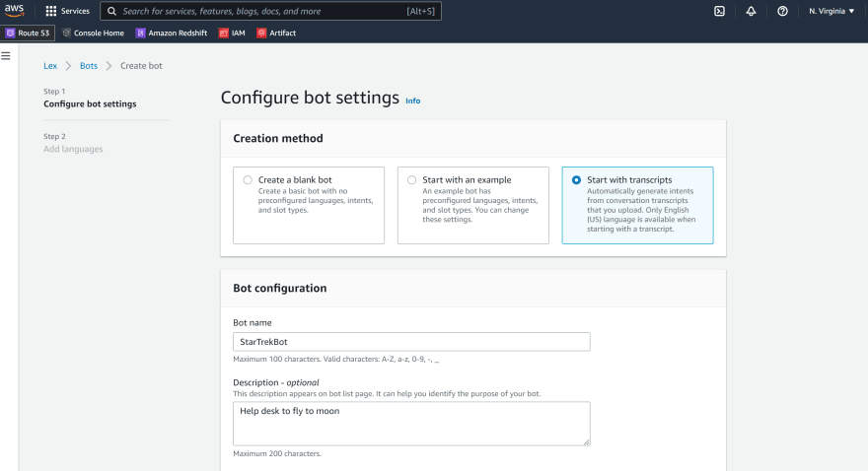Go to Bots breadcrumb link
The height and width of the screenshot is (471, 868).
click(x=89, y=66)
